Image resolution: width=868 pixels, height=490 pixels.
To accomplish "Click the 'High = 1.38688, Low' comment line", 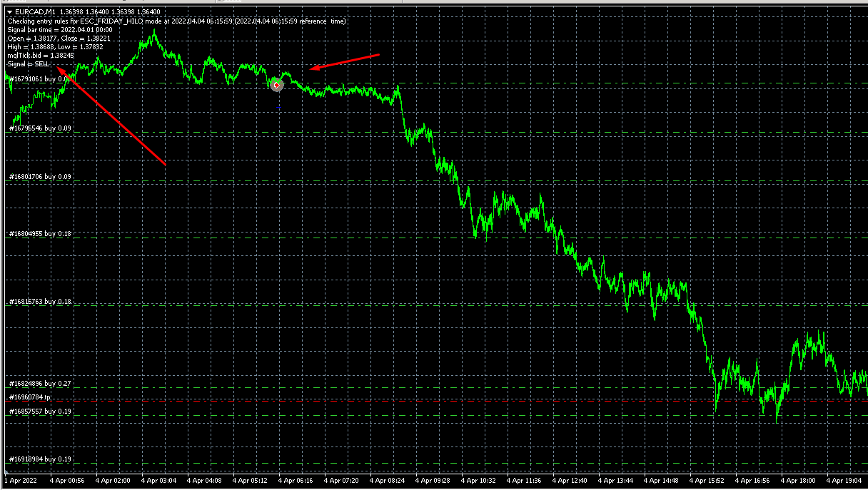I will (55, 47).
